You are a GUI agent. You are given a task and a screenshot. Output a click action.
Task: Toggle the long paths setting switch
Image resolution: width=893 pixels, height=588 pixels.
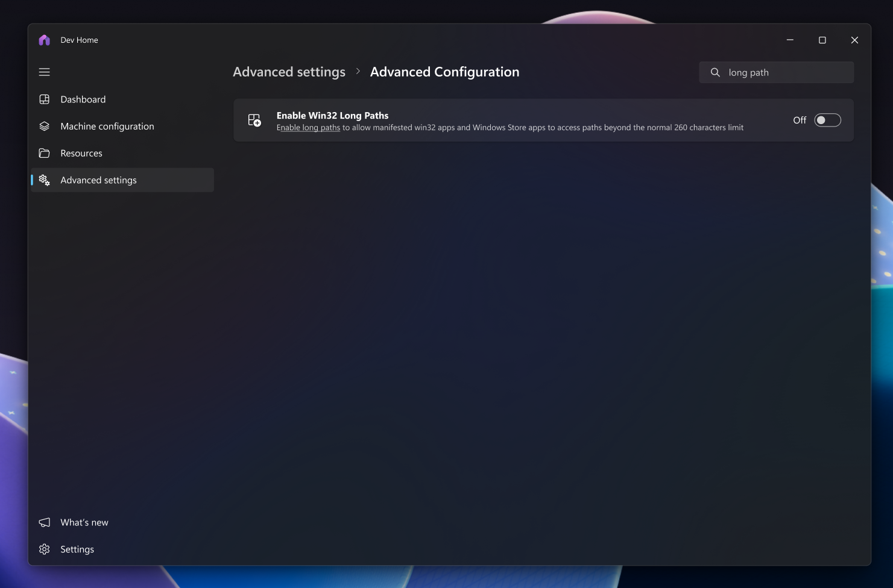point(827,120)
